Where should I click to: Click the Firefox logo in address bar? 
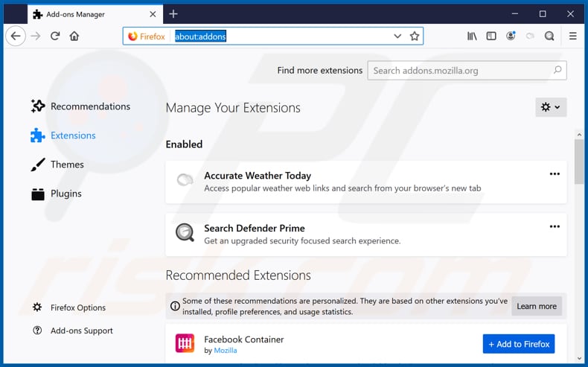pos(132,36)
